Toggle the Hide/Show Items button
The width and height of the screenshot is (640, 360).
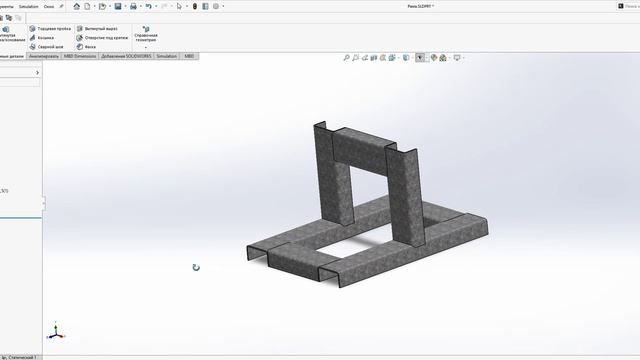[x=420, y=58]
